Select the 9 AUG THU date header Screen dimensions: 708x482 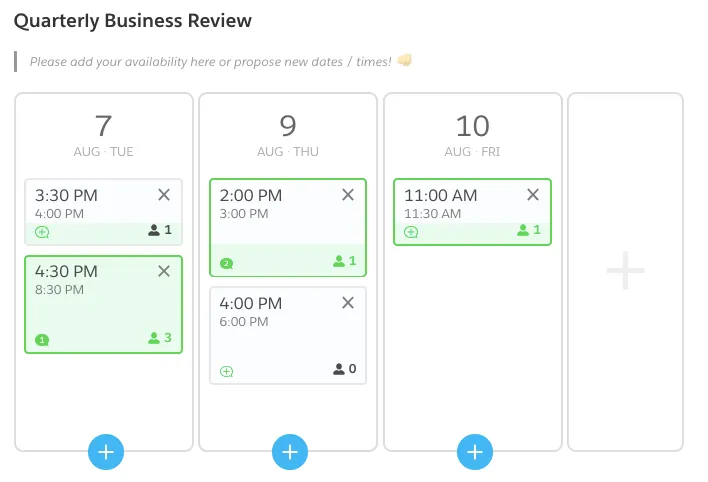(288, 135)
